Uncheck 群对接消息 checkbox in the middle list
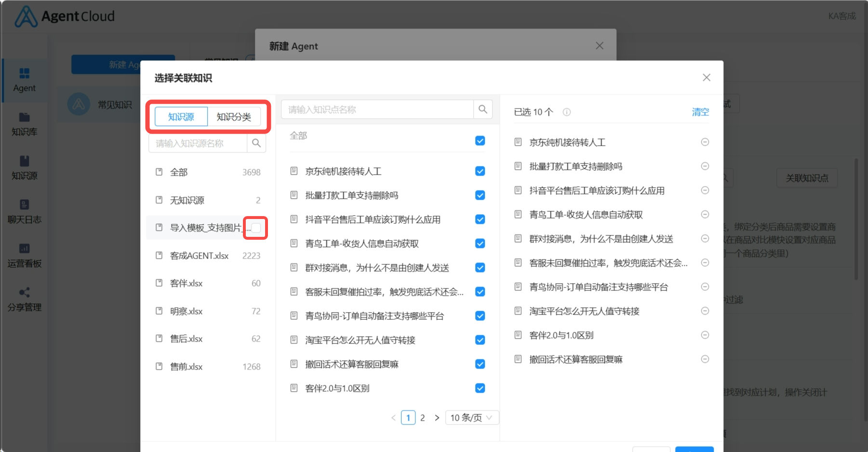This screenshot has width=868, height=452. tap(480, 268)
